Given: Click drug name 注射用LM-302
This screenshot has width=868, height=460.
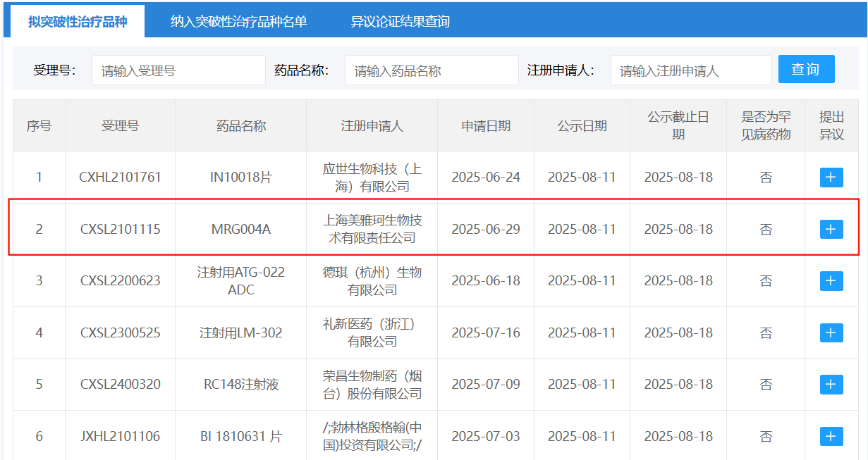Looking at the screenshot, I should [x=241, y=332].
